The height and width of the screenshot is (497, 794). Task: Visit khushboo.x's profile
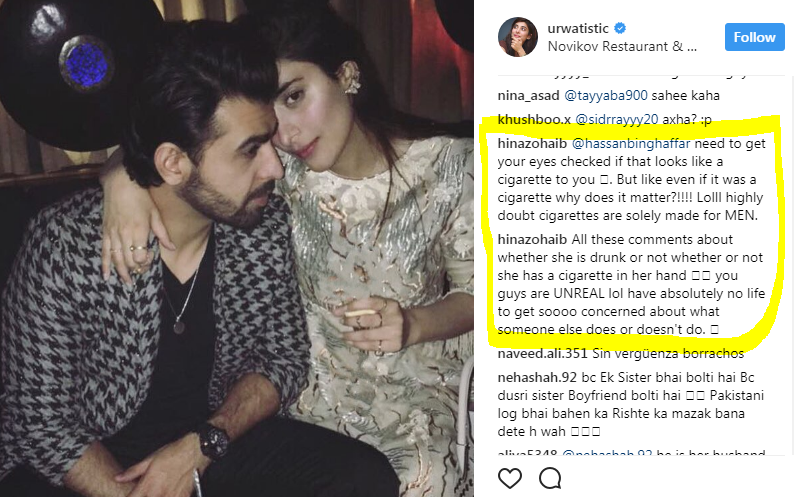pyautogui.click(x=534, y=120)
